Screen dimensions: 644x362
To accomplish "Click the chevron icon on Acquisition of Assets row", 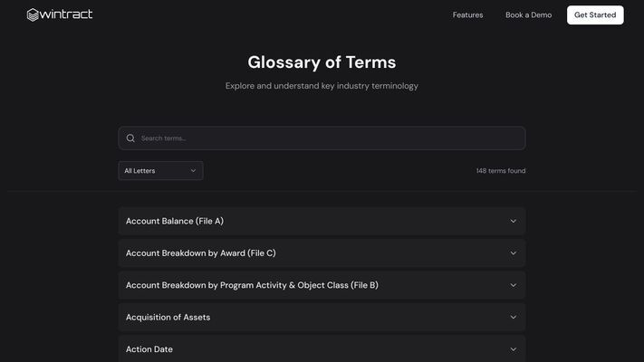I will pyautogui.click(x=513, y=318).
